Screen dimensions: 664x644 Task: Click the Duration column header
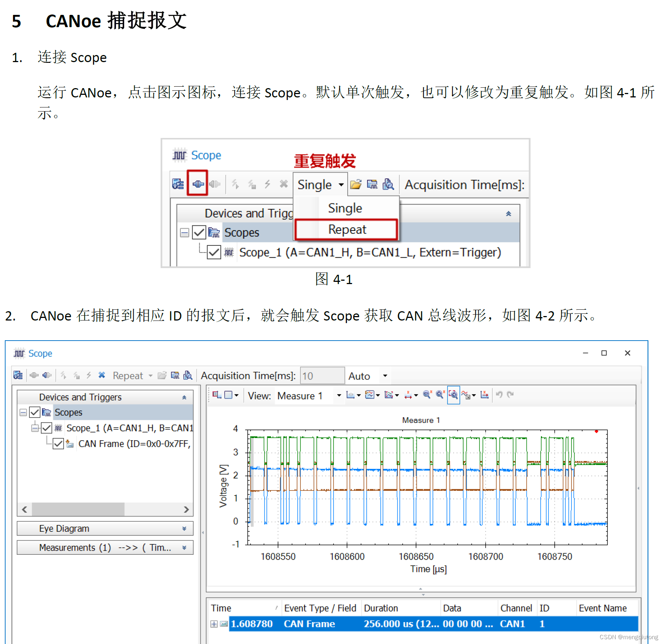pyautogui.click(x=401, y=608)
